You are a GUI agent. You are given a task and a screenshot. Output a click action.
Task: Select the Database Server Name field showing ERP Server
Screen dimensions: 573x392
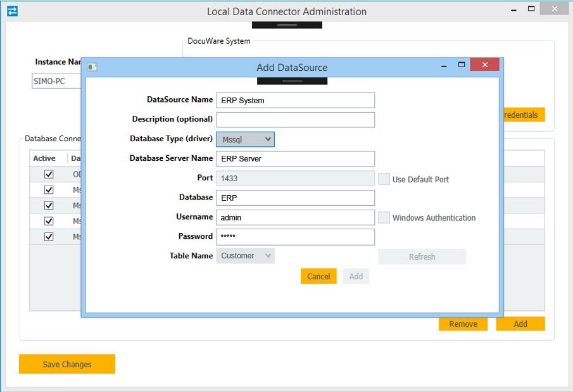click(x=295, y=158)
